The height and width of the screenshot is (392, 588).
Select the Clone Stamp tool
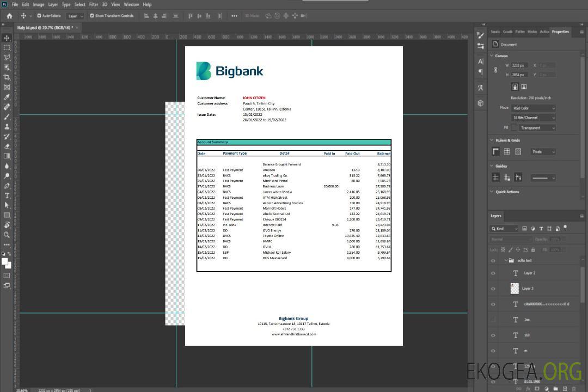(x=7, y=127)
